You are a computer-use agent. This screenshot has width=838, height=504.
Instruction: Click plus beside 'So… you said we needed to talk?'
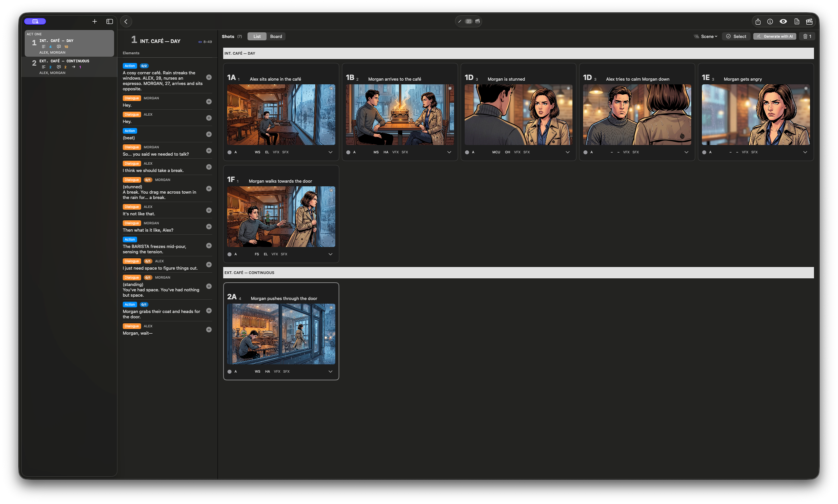pos(209,150)
